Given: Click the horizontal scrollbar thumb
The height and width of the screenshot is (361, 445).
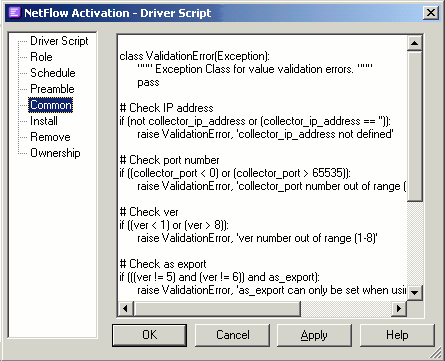Looking at the screenshot, I should click(217, 309).
